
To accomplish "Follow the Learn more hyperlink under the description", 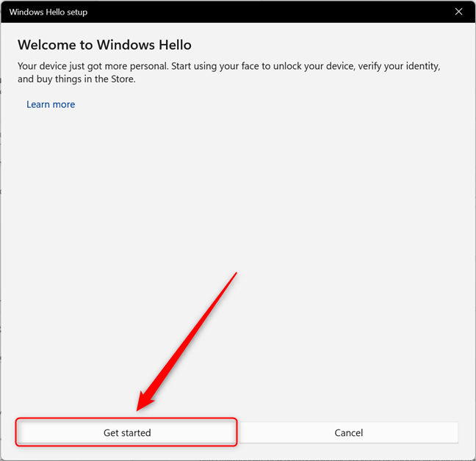I will click(x=51, y=104).
